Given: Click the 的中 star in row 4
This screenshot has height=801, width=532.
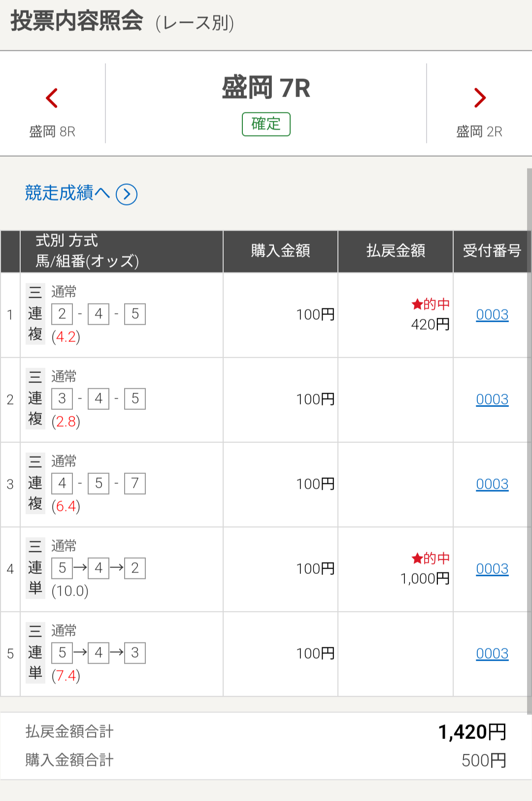Looking at the screenshot, I should coord(417,558).
